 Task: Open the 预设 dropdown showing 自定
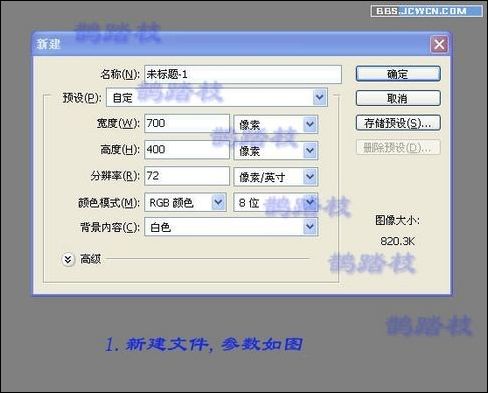(x=217, y=97)
